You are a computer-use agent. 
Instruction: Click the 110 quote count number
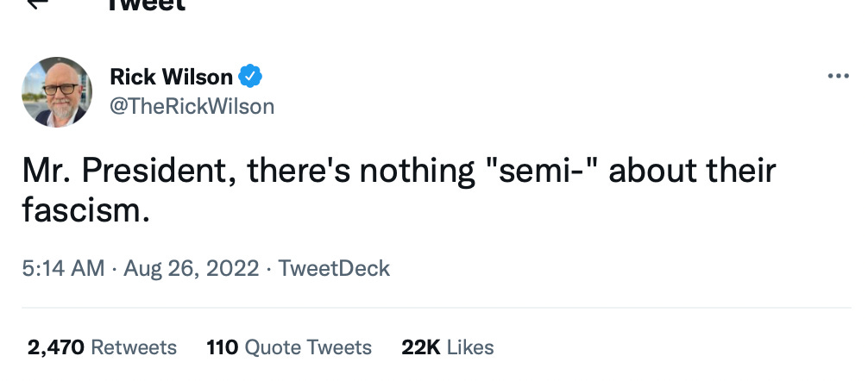pyautogui.click(x=223, y=347)
